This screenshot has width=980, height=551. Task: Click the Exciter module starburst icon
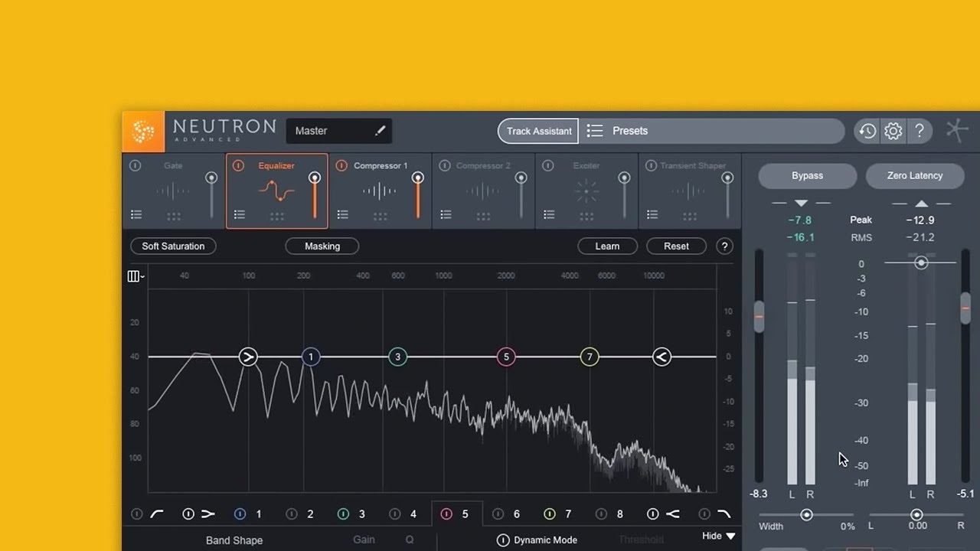(586, 191)
